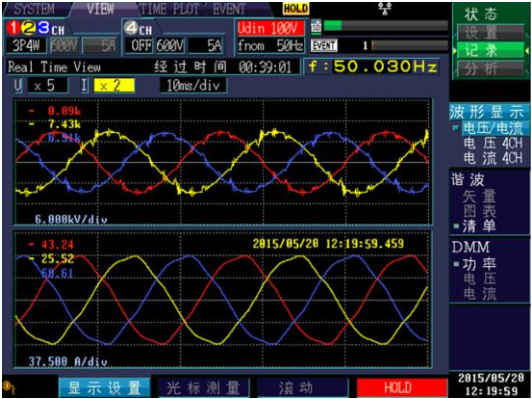Select 清单 harmonics list option

click(x=479, y=226)
